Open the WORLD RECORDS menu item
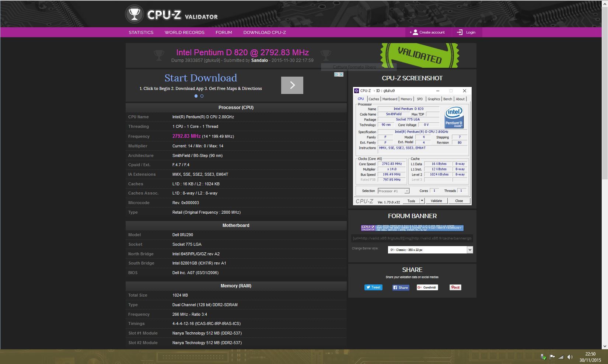 [x=184, y=32]
